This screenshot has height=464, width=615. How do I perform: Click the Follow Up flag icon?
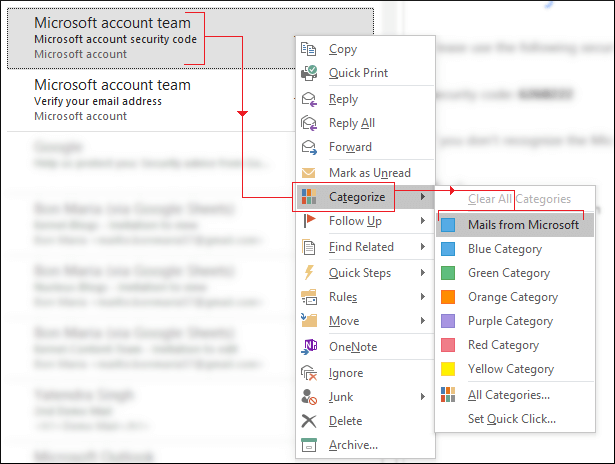[309, 221]
